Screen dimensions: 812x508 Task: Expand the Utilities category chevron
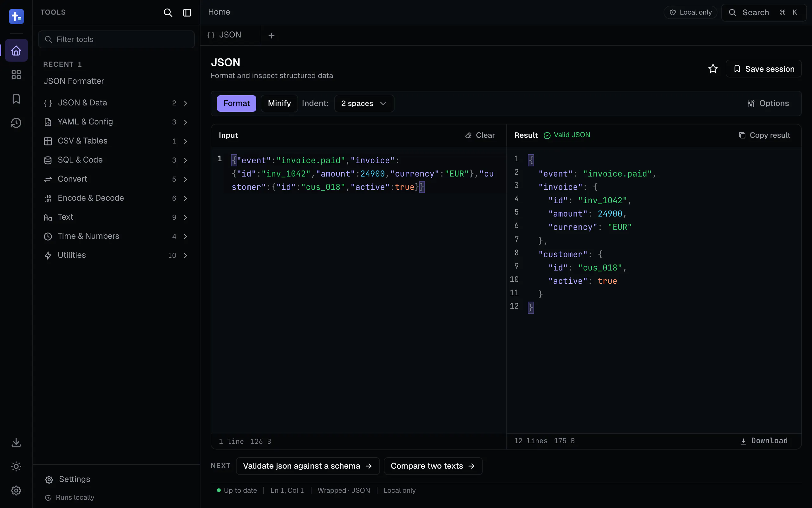coord(186,256)
